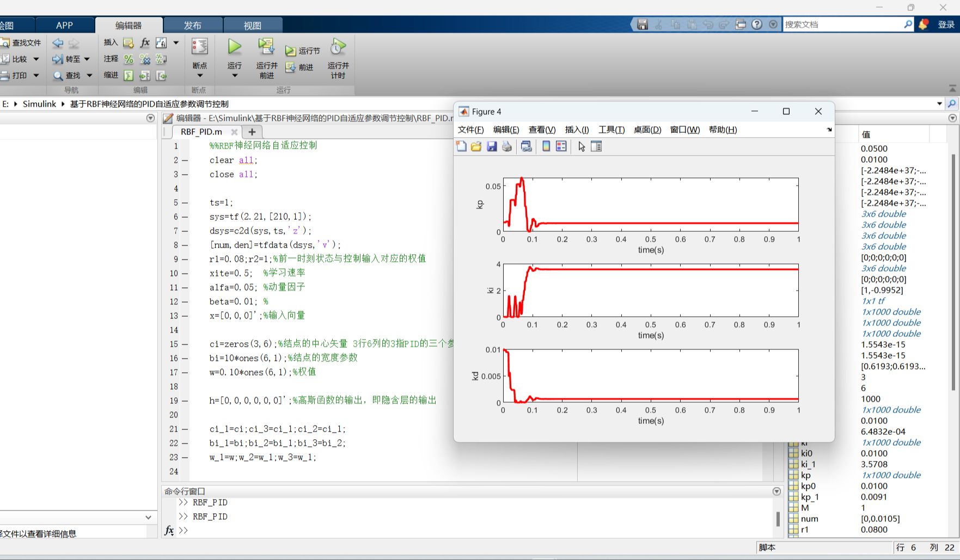Click the fx function insert icon
This screenshot has width=960, height=560.
[145, 42]
